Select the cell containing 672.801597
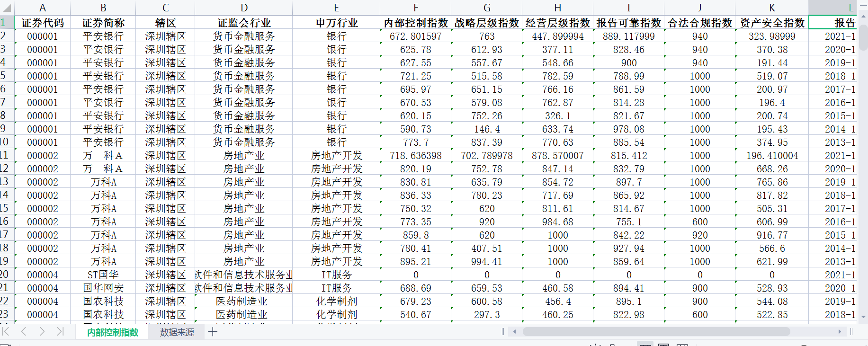This screenshot has width=868, height=346. coord(416,36)
